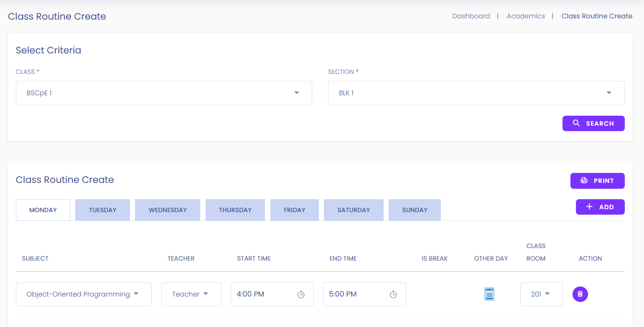Open the Thursday tab
The height and width of the screenshot is (327, 644).
[x=235, y=210]
